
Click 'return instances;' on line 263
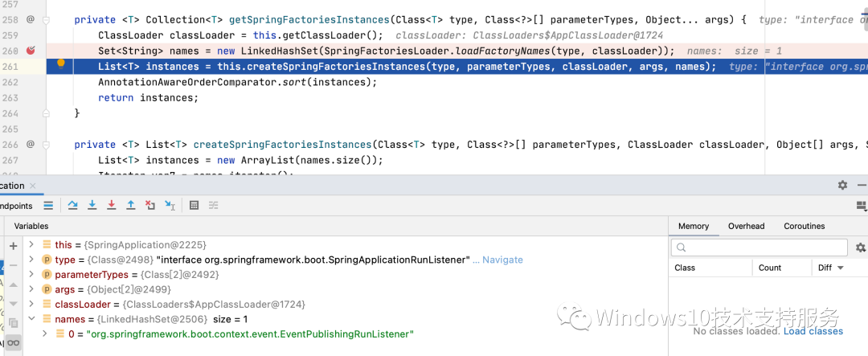point(148,97)
